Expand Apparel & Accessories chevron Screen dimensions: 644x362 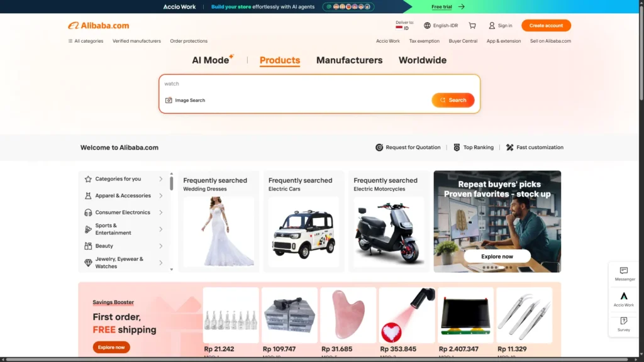point(161,196)
